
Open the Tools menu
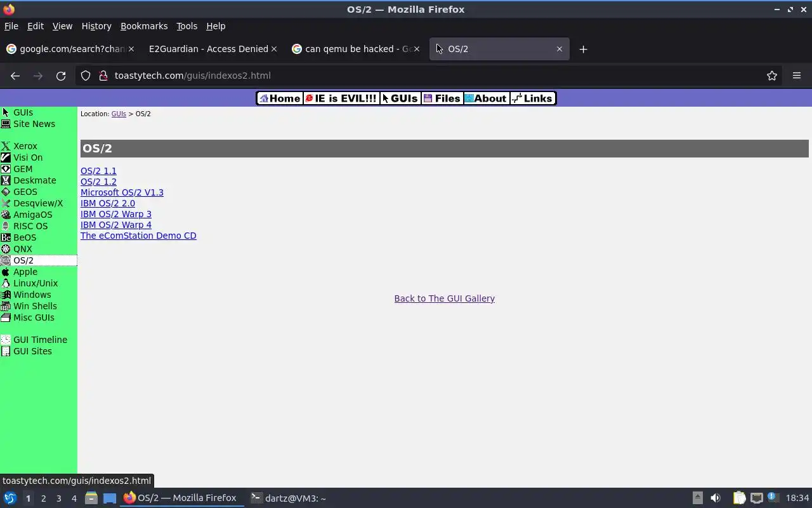(187, 26)
